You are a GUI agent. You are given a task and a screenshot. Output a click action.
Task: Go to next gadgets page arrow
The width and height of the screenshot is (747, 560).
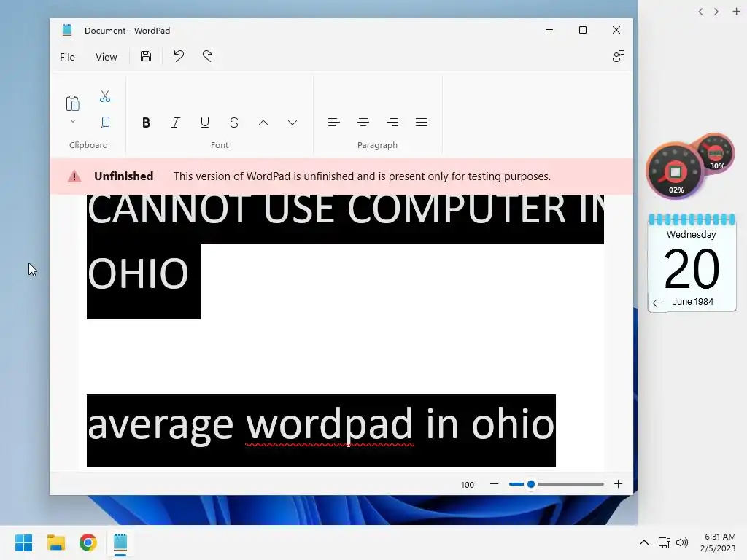pyautogui.click(x=716, y=12)
